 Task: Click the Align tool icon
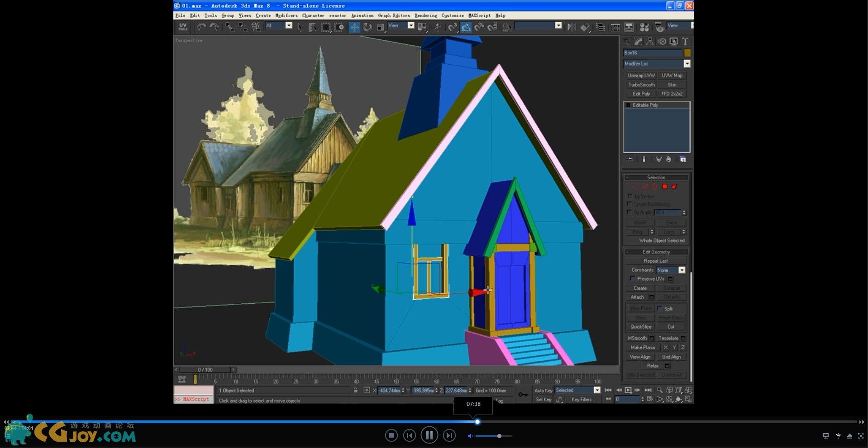tap(585, 27)
